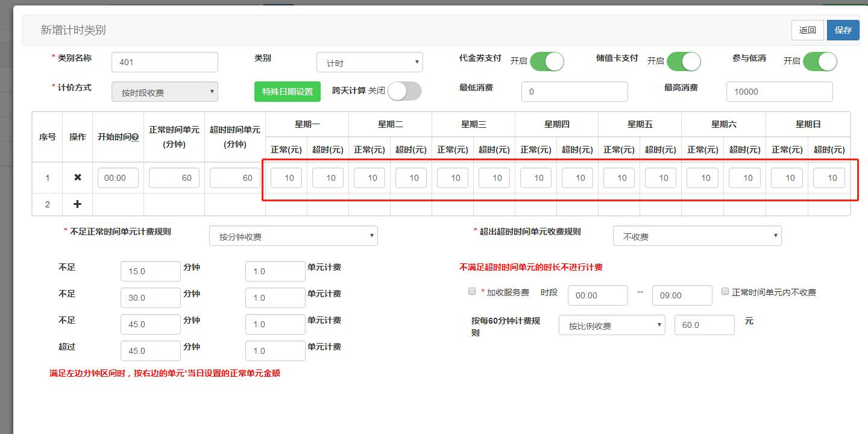The height and width of the screenshot is (434, 868).
Task: Click the row 1 start time field
Action: click(118, 178)
